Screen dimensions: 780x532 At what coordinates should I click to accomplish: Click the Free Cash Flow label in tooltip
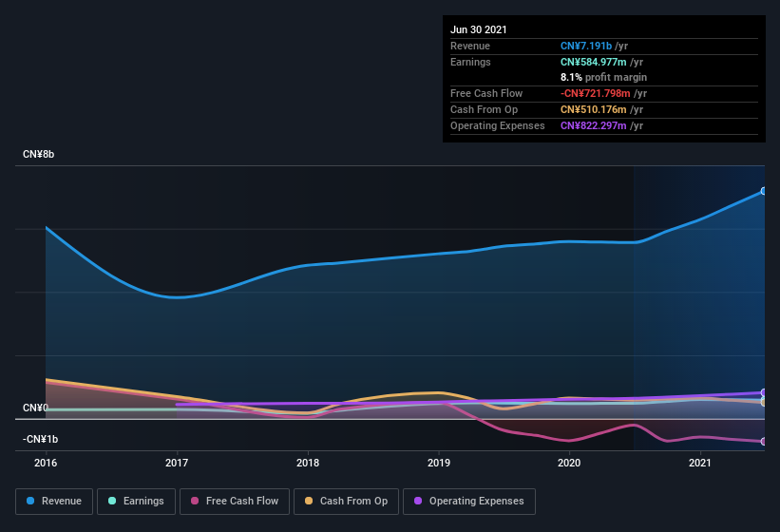(x=486, y=93)
